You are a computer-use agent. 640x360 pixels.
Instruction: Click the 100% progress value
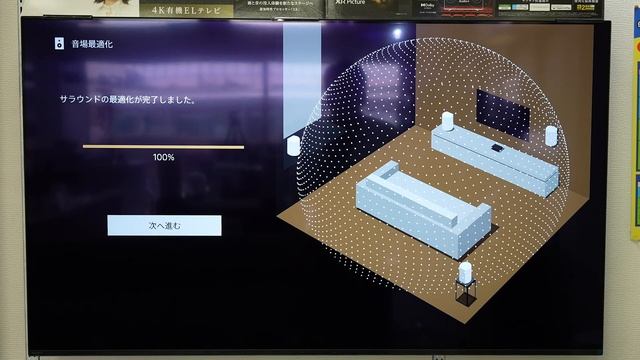point(164,157)
